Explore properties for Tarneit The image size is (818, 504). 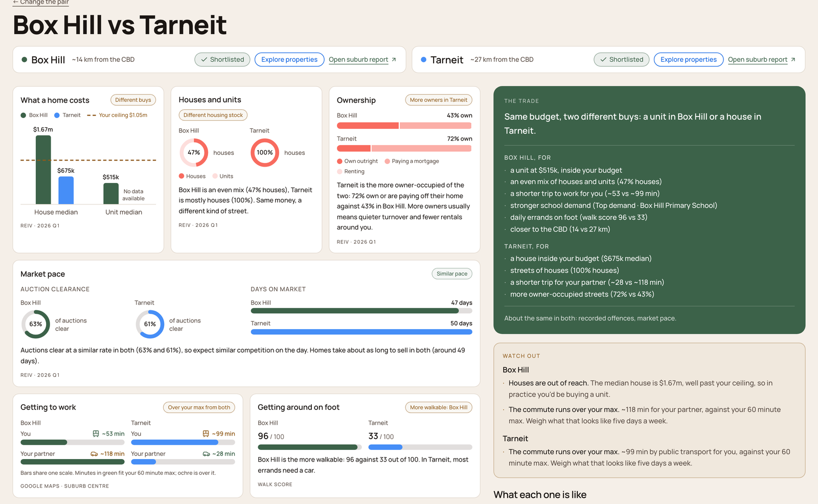coord(689,60)
